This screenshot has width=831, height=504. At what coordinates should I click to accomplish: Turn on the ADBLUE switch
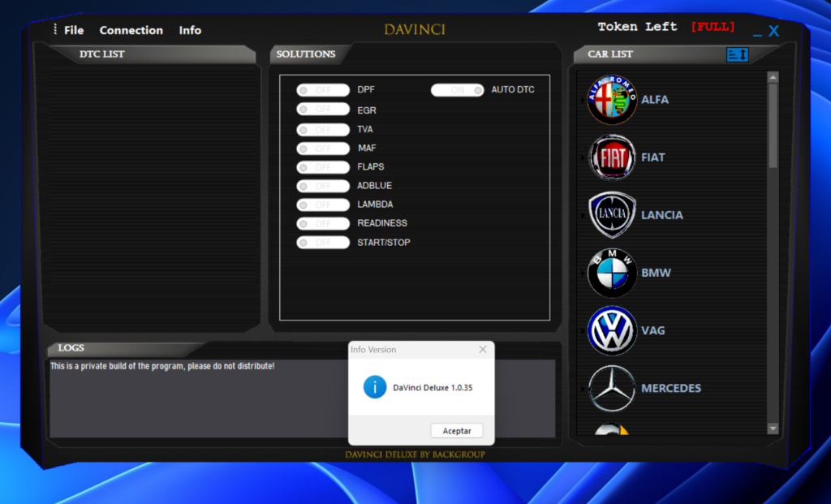[x=323, y=186]
